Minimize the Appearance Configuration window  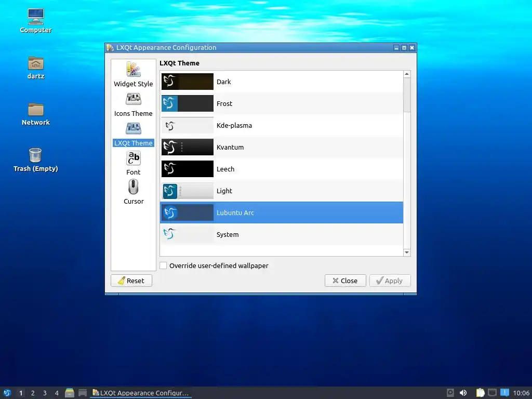point(396,48)
